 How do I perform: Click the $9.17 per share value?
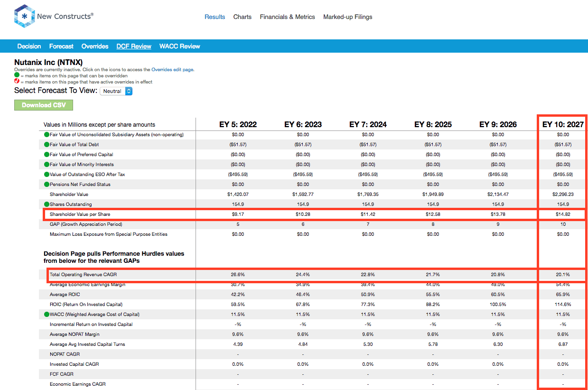point(238,214)
